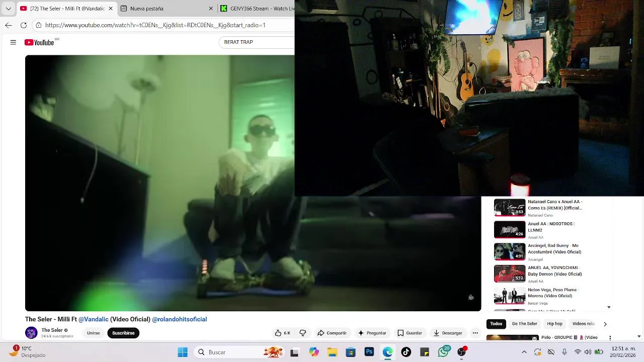Close the Nueva pestaña tab
Viewport: 644px width, 362px height.
point(211,9)
